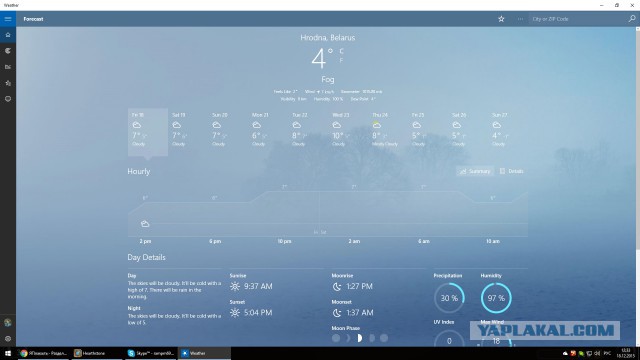Viewport: 640px width, 360px height.
Task: Open the taskbar clock and date
Action: [625, 353]
